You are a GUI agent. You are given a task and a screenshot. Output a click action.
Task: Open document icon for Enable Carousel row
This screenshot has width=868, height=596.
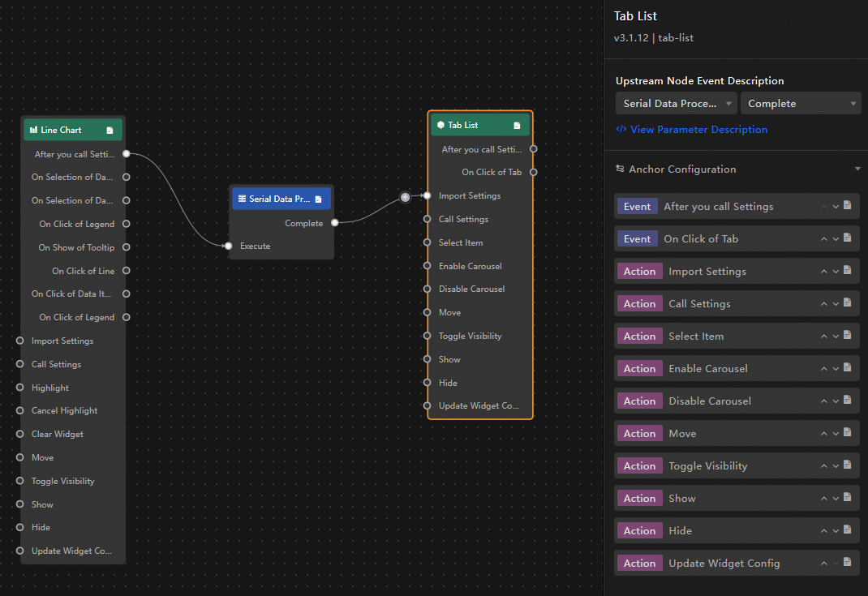pyautogui.click(x=848, y=367)
